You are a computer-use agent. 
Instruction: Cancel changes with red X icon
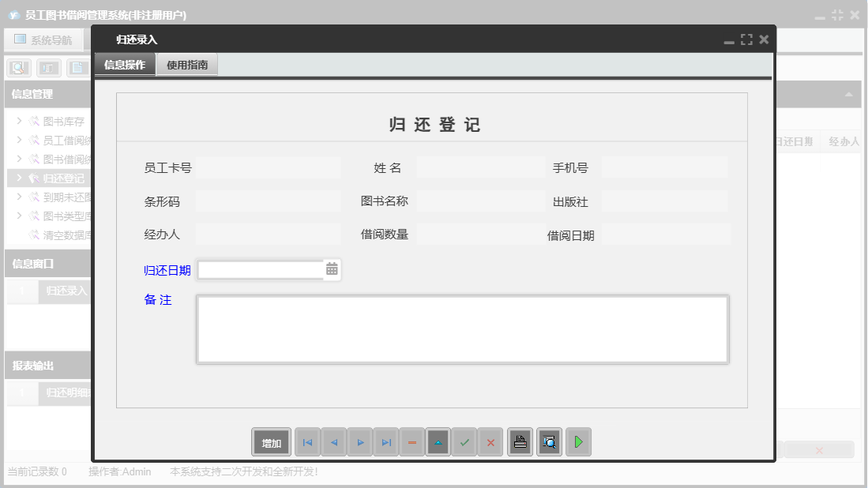tap(490, 441)
